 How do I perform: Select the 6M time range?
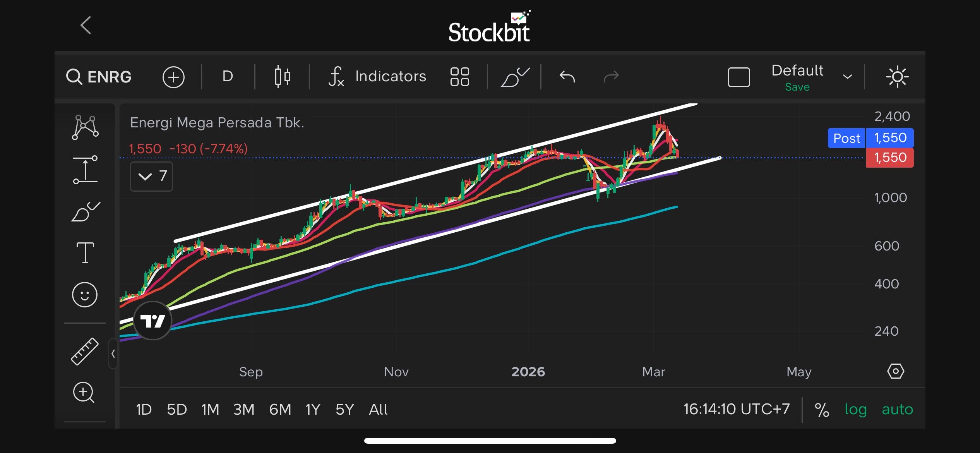pos(280,409)
